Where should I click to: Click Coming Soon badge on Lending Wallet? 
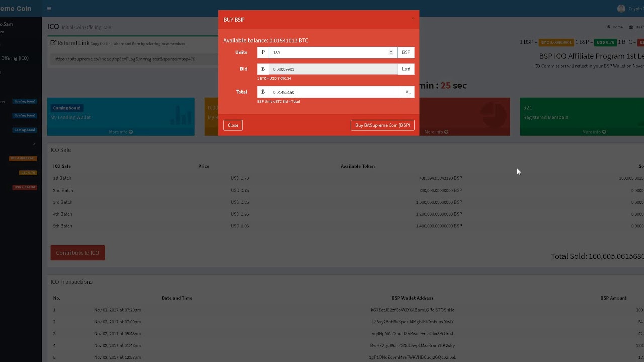(66, 108)
